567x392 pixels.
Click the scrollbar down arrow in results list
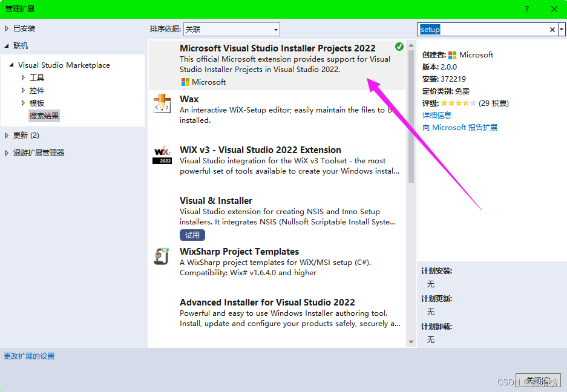pyautogui.click(x=411, y=342)
